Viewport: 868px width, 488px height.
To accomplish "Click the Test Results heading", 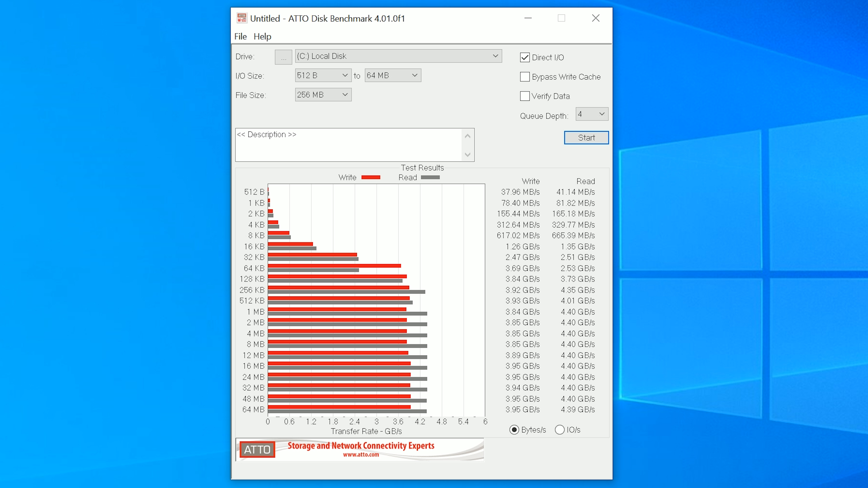I will [x=422, y=168].
